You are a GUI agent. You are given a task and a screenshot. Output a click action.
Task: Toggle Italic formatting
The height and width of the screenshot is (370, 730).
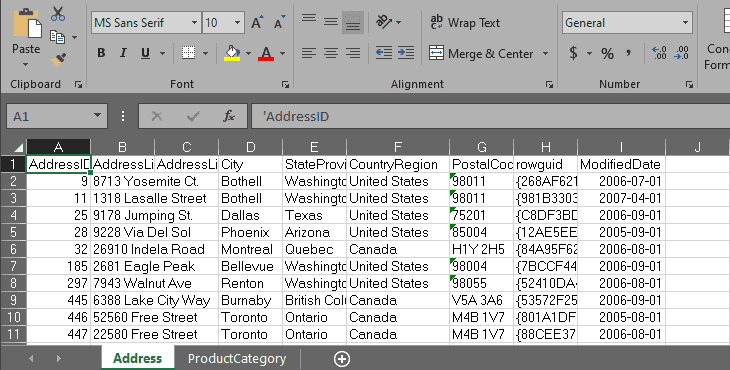123,53
